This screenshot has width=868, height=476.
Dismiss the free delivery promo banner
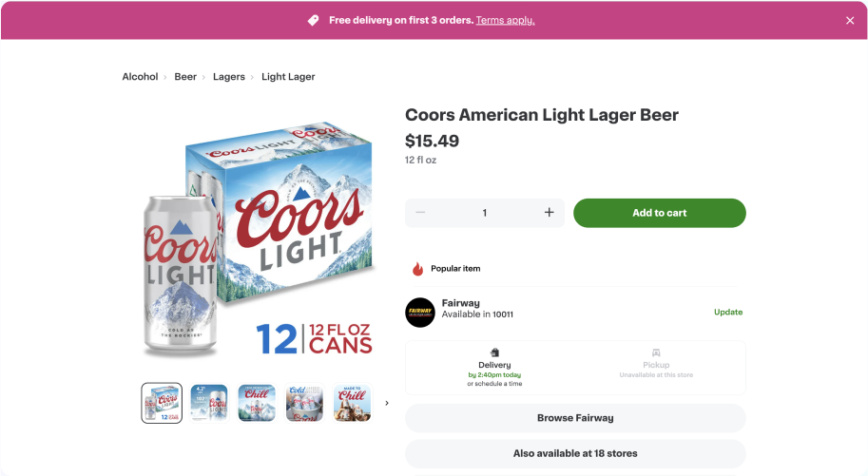[850, 21]
